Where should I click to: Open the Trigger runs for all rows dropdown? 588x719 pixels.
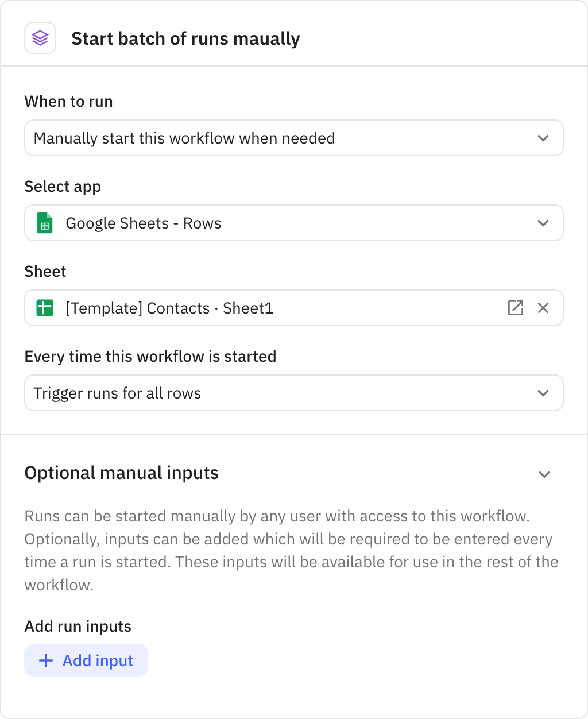point(294,393)
